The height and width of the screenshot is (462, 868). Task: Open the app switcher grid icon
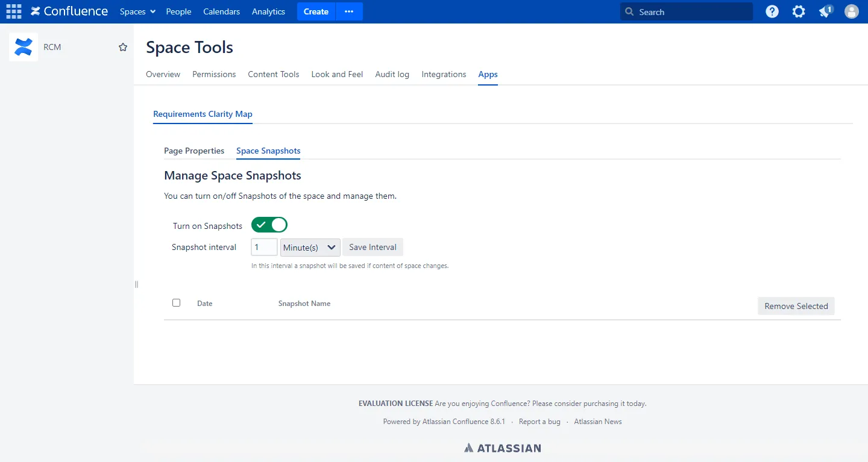[x=13, y=11]
